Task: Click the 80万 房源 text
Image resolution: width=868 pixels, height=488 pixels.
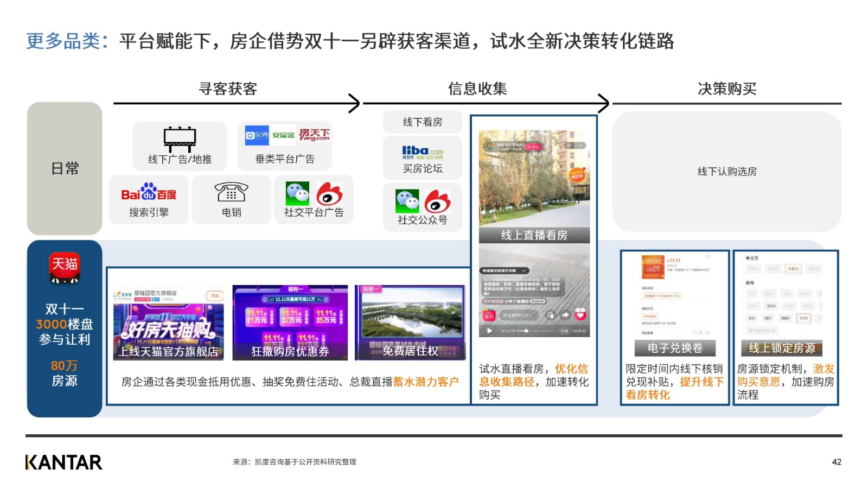Action: point(65,373)
